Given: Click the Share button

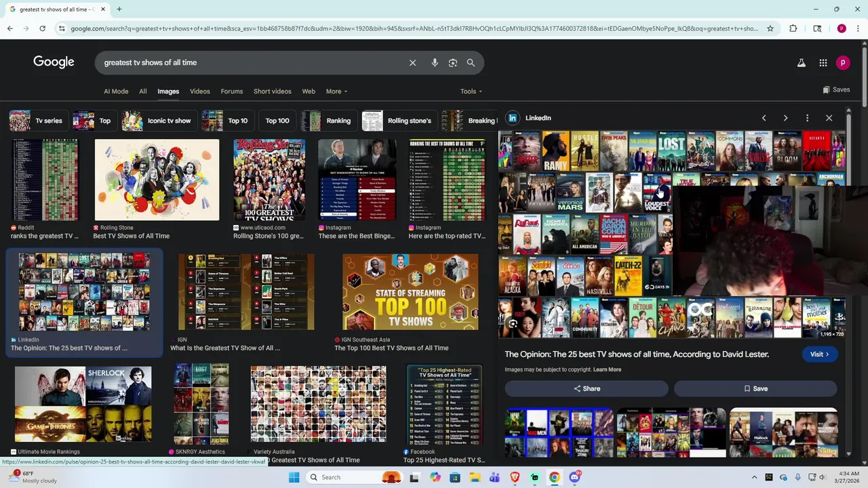Looking at the screenshot, I should 587,388.
